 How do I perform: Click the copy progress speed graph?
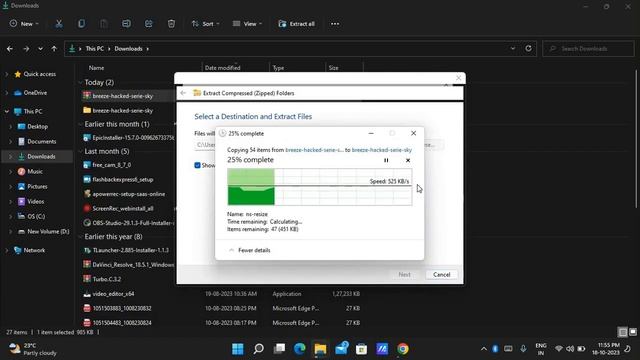[320, 187]
